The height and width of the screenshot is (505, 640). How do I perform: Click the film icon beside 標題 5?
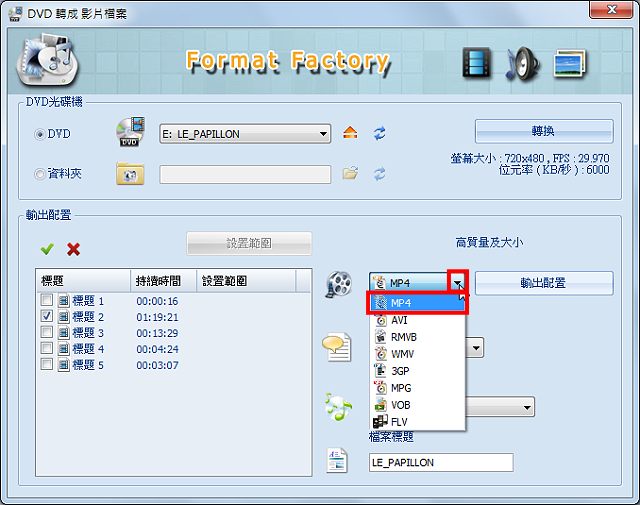(64, 365)
